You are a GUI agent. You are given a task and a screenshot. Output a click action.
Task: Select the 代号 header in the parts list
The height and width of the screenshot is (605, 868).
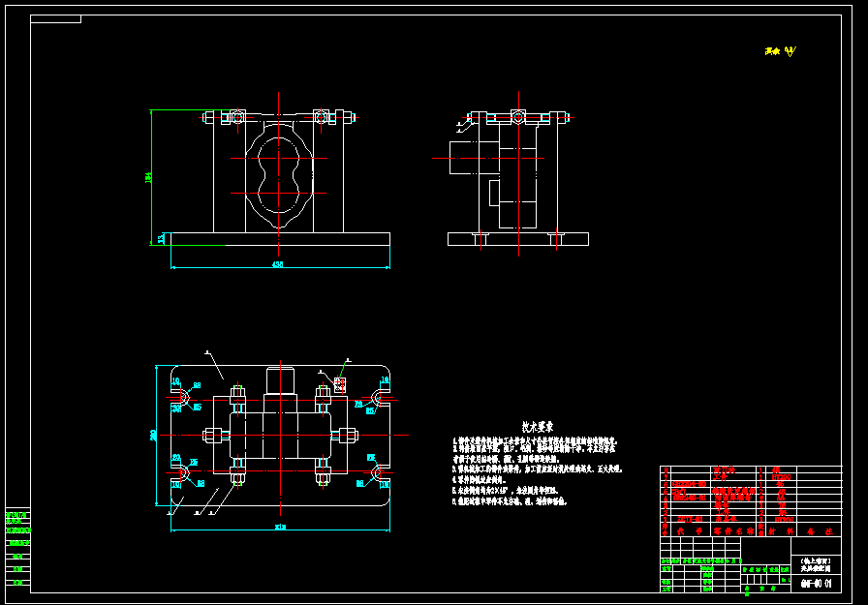pos(690,530)
